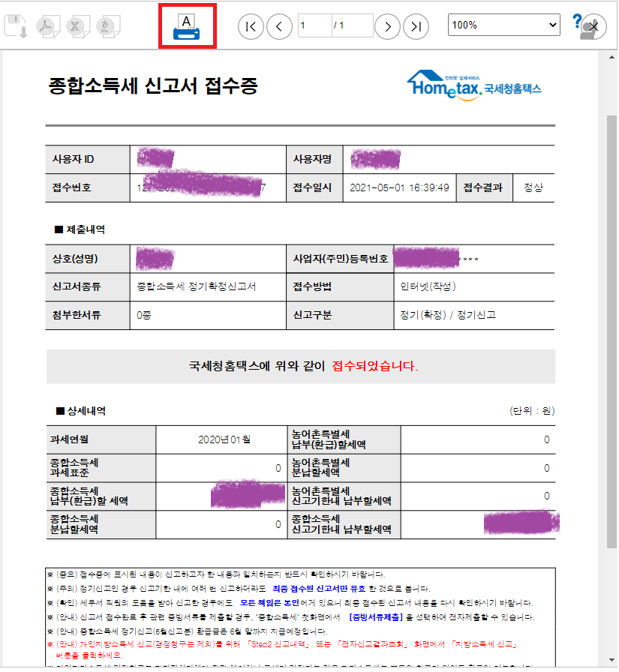Click the 0 value for 농어촌특별세 분납할세액
The image size is (619, 672).
[x=546, y=469]
